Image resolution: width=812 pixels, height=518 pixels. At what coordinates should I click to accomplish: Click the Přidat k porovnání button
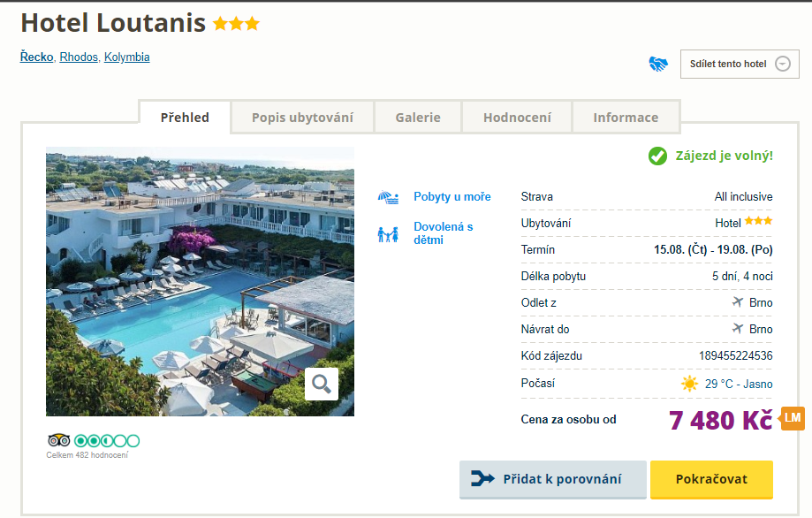552,479
